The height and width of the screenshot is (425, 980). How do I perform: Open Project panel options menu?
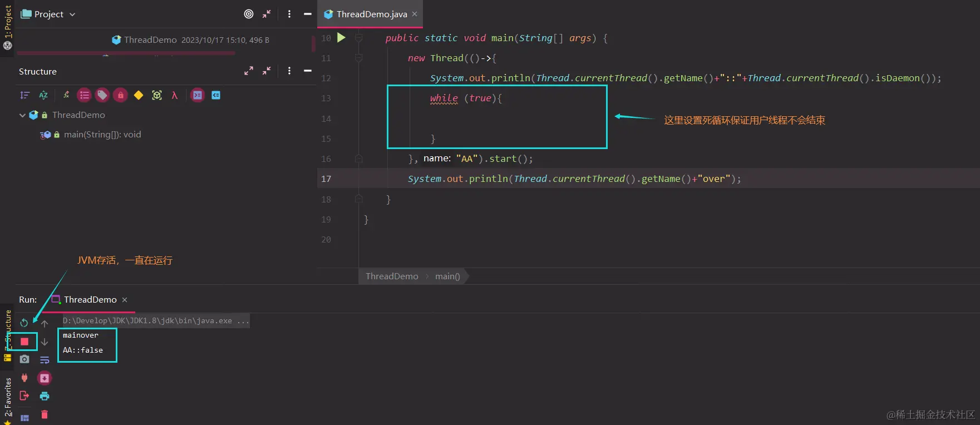tap(289, 14)
